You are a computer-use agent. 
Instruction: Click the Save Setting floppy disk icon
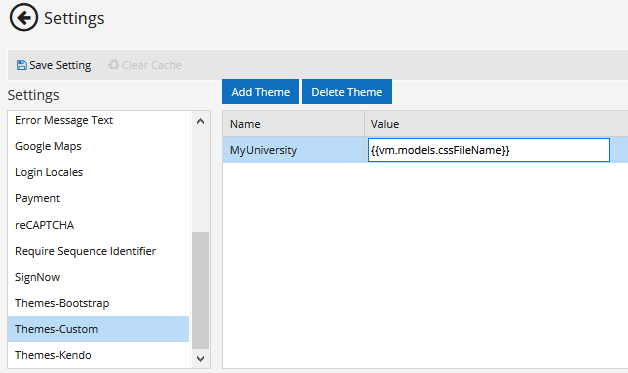pyautogui.click(x=22, y=65)
